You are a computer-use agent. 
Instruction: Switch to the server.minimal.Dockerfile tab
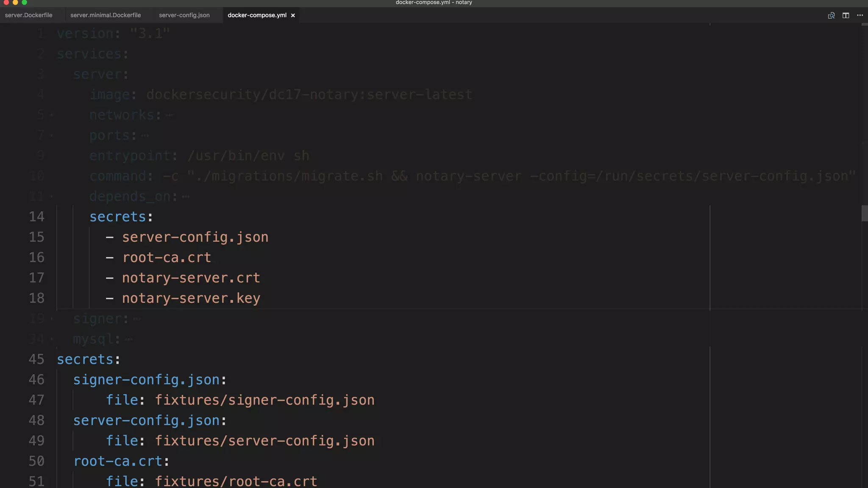tap(106, 15)
